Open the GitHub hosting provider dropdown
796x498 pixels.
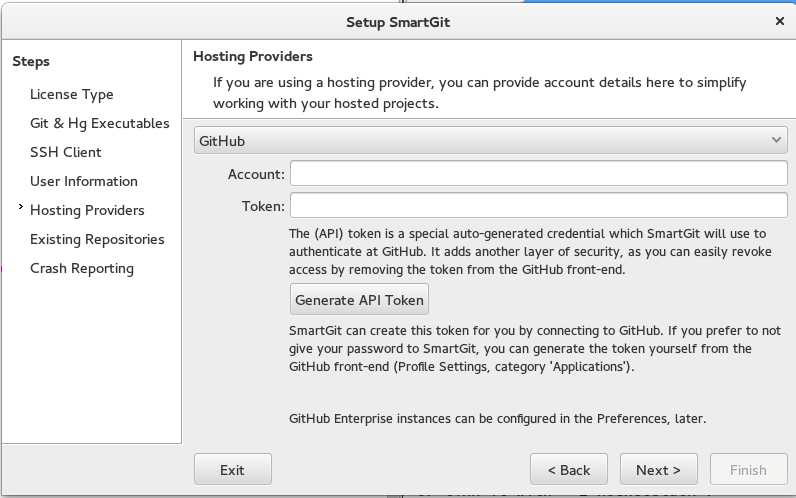(x=490, y=141)
